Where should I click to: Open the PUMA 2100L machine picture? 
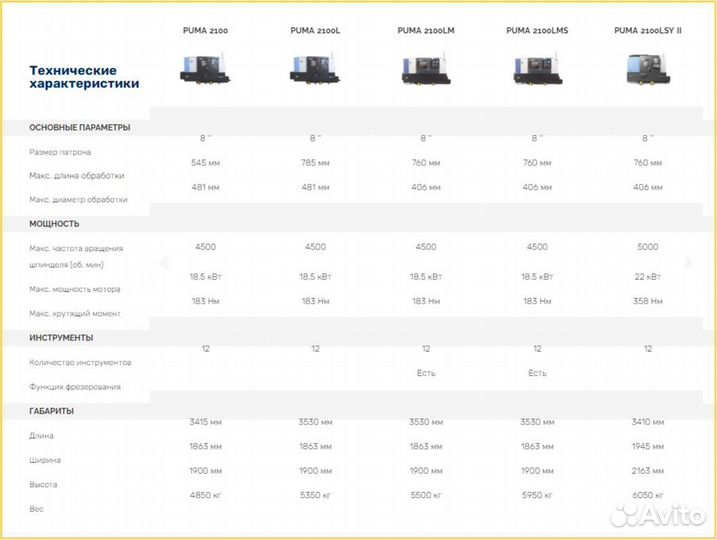coord(315,68)
